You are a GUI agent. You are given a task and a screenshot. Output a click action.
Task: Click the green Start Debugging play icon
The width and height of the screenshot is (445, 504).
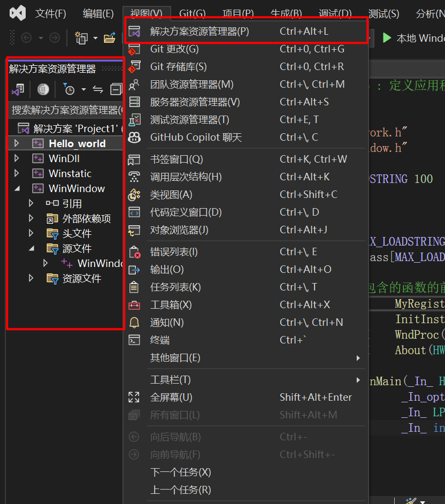tap(387, 38)
